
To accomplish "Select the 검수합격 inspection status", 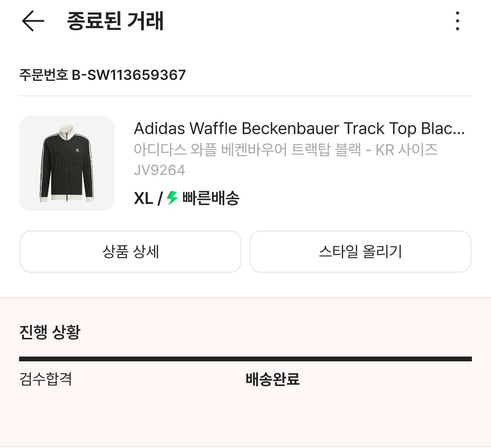I will tap(45, 380).
